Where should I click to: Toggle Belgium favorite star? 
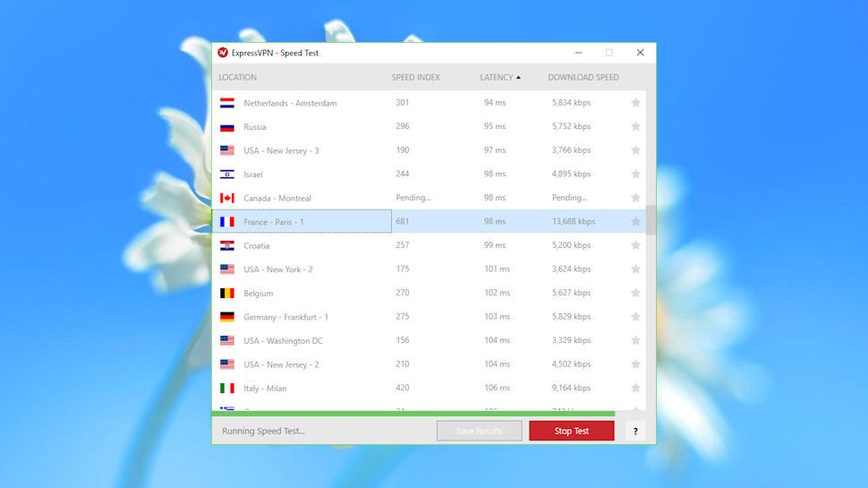click(635, 293)
